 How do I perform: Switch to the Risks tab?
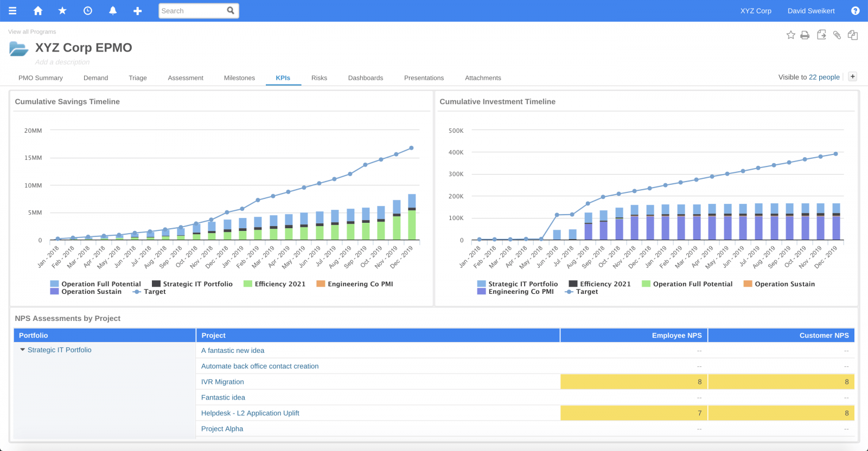(319, 78)
